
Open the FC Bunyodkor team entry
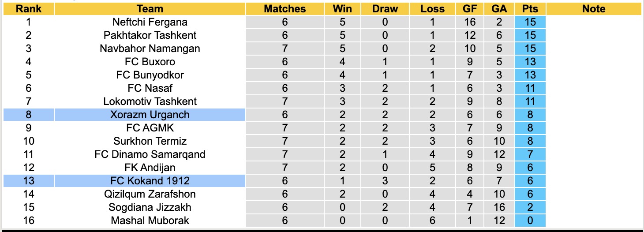[150, 75]
